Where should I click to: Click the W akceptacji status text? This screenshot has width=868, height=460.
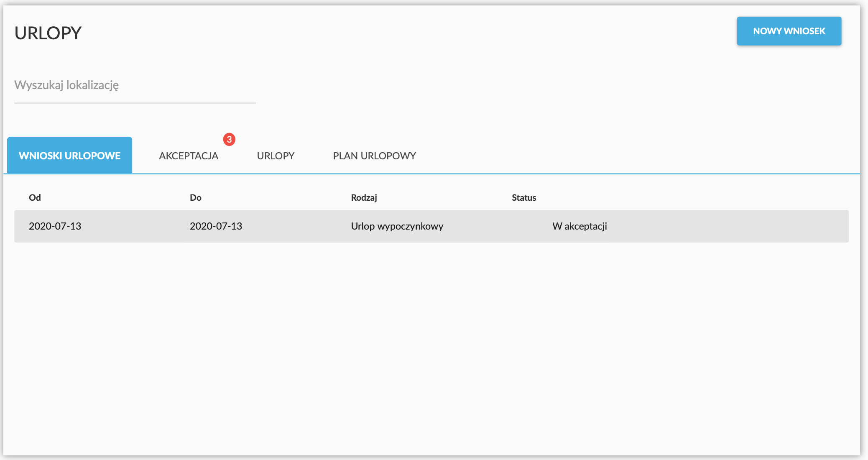pyautogui.click(x=579, y=226)
